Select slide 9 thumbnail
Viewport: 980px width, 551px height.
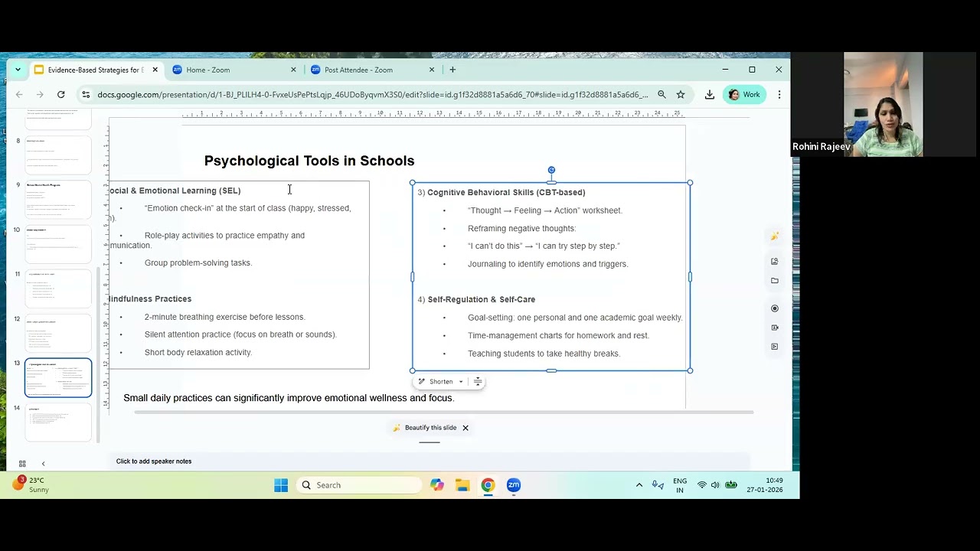click(58, 199)
